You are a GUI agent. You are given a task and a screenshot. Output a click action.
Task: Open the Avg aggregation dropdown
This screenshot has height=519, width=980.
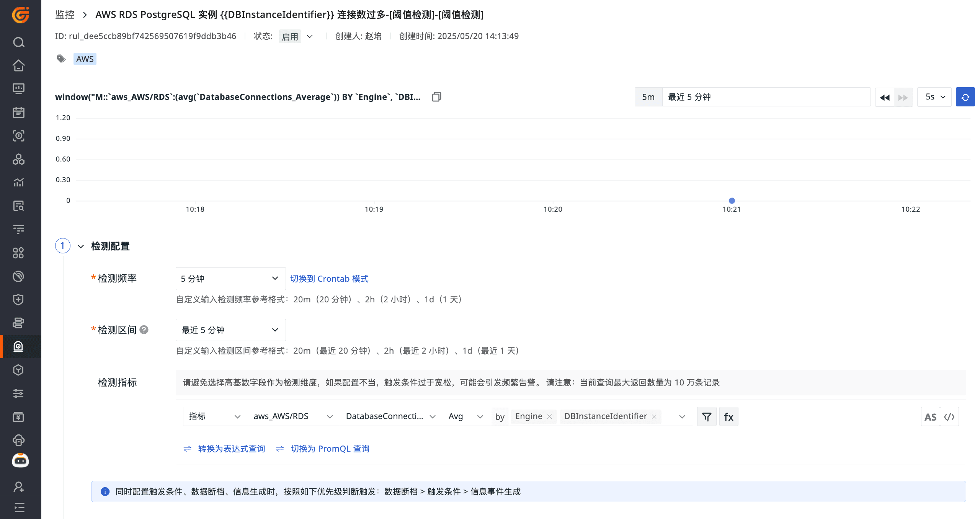(x=467, y=416)
